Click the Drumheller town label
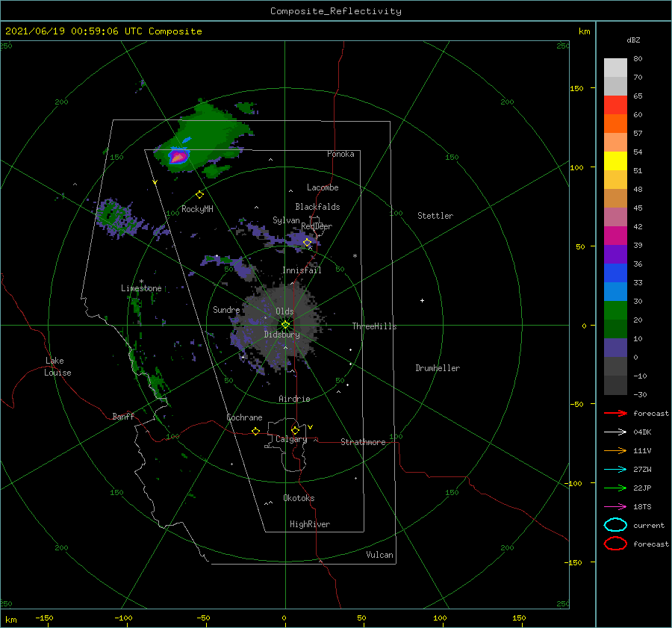 pyautogui.click(x=438, y=368)
